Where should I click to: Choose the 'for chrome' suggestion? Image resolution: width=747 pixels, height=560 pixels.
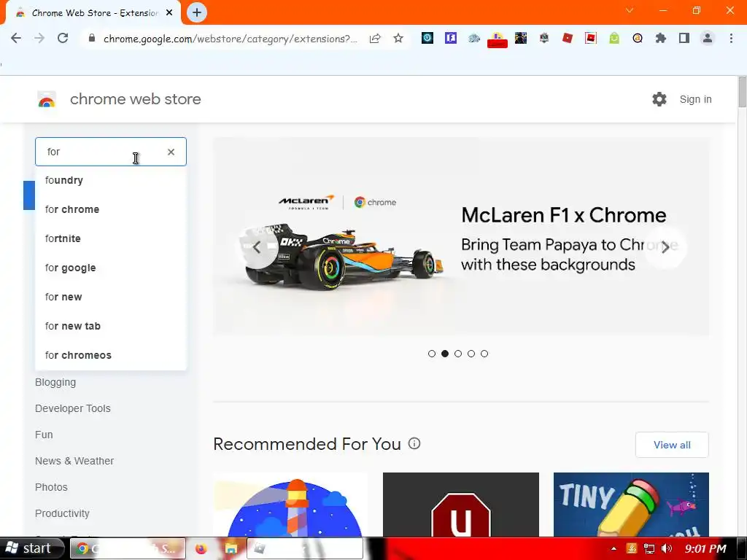pos(111,209)
